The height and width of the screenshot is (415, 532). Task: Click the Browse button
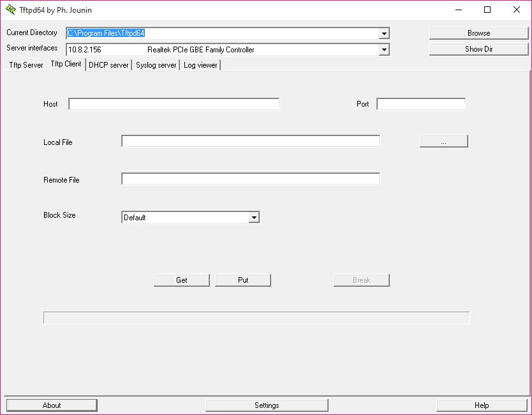(478, 33)
